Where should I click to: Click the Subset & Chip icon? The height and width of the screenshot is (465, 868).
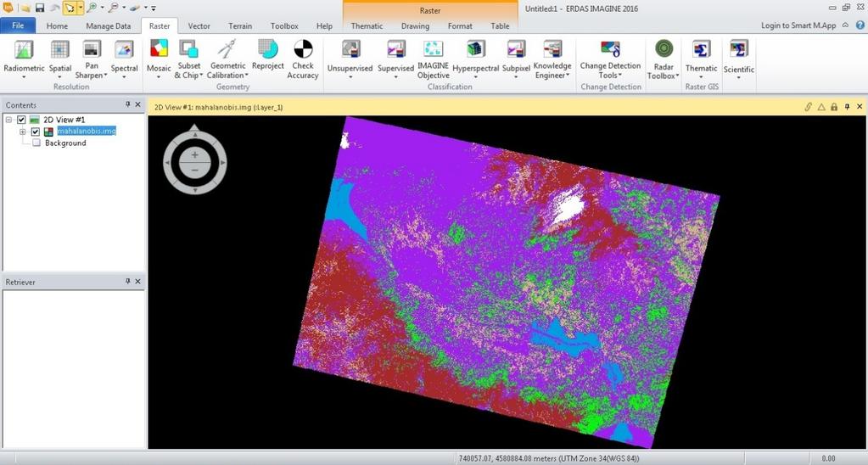(x=188, y=49)
